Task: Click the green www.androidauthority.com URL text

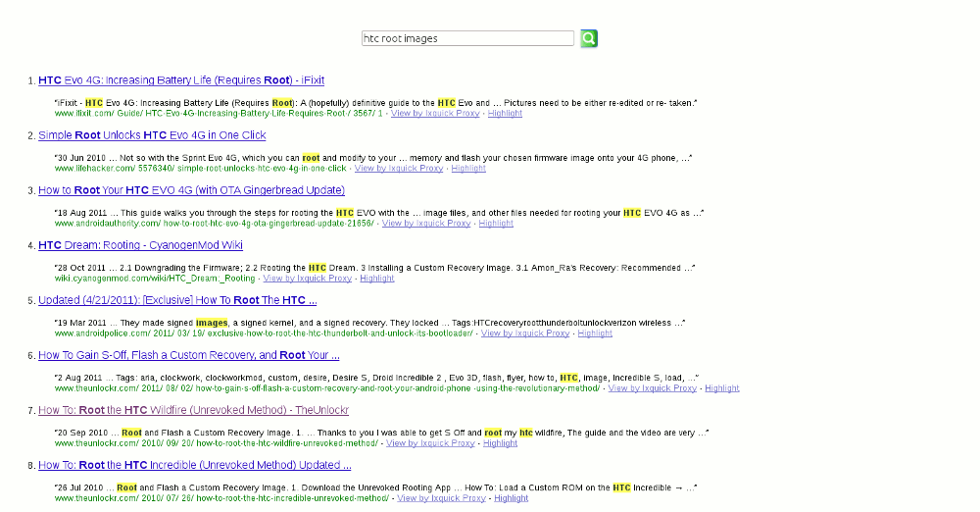Action: (x=215, y=224)
